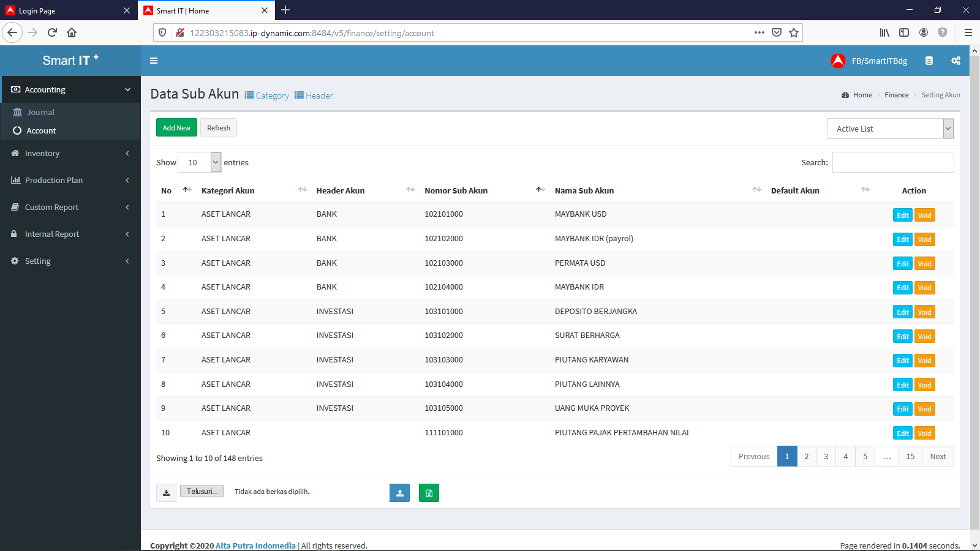Click the green Excel export icon button
The width and height of the screenshot is (980, 551).
429,493
